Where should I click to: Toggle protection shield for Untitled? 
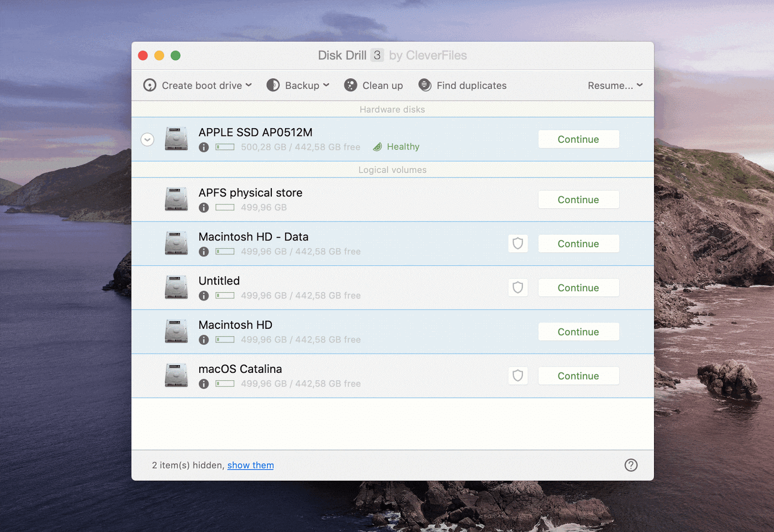(x=518, y=287)
